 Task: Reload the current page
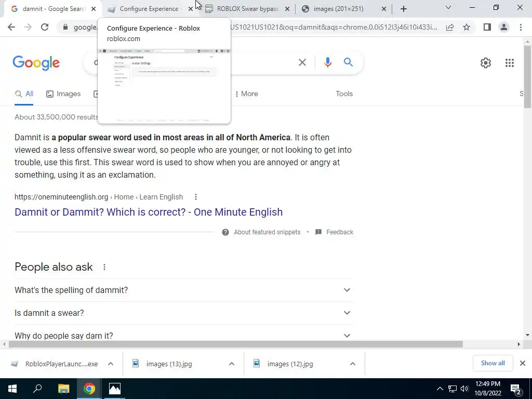point(45,27)
